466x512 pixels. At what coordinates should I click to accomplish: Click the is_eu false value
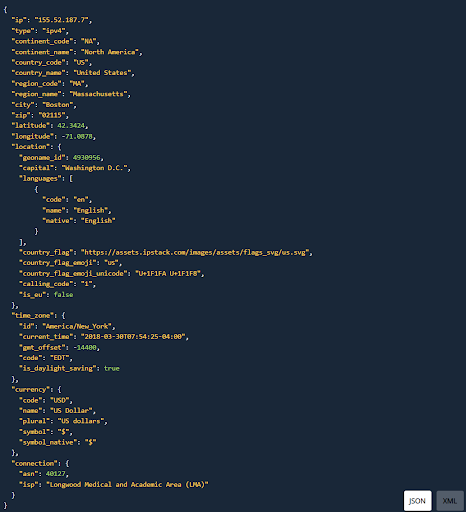pyautogui.click(x=63, y=294)
